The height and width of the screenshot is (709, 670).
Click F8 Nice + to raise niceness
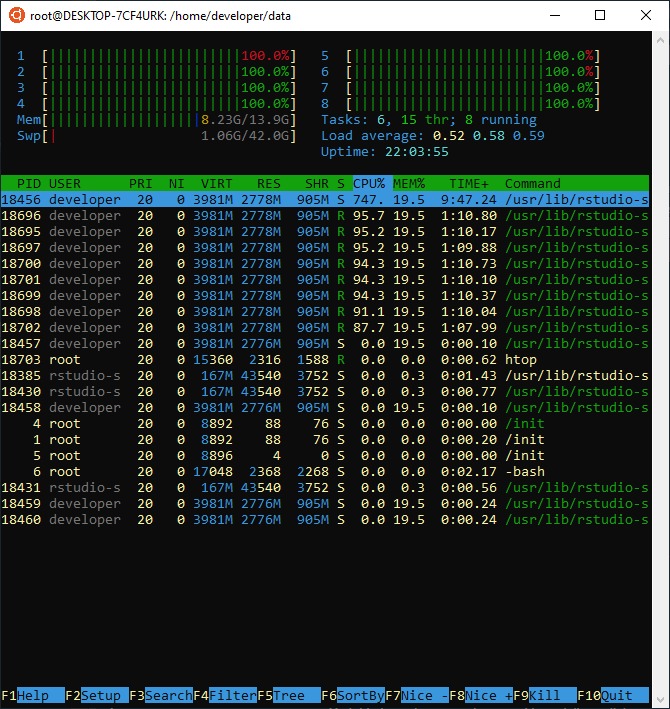coord(481,695)
